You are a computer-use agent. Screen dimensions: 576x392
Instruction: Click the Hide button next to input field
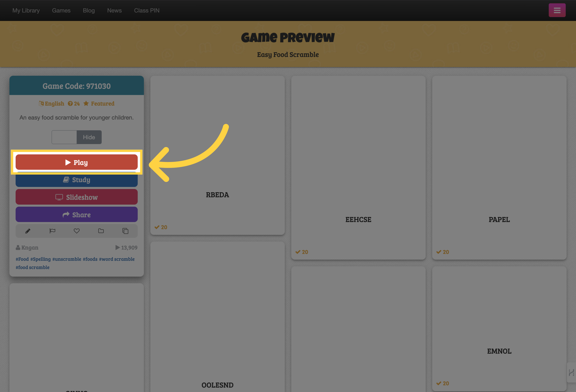pos(89,137)
